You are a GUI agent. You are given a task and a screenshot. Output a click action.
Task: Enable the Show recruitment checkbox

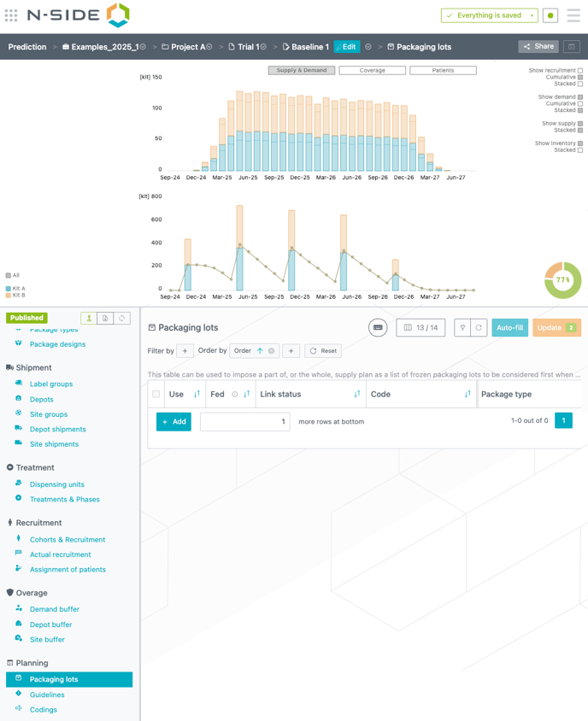[x=580, y=71]
